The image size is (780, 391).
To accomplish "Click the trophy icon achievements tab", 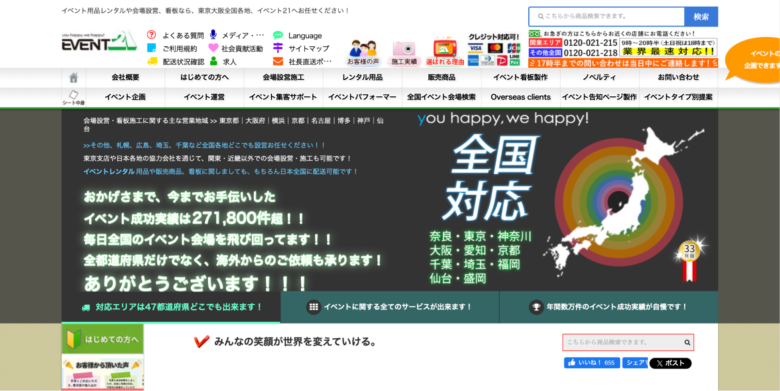I will click(536, 307).
